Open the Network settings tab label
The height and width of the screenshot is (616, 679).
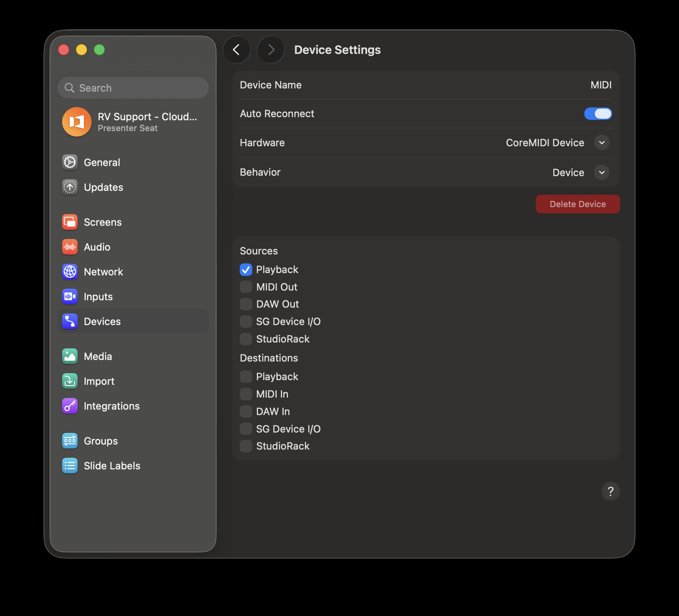click(103, 272)
